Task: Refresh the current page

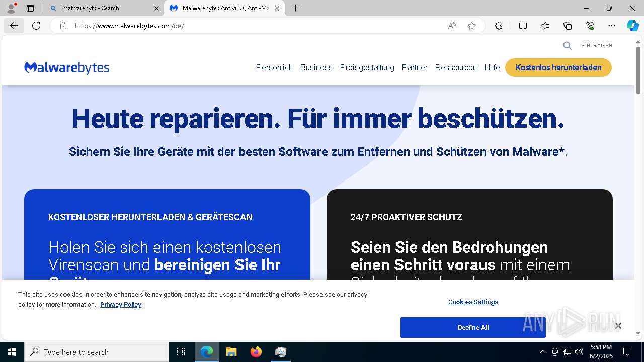Action: point(36,26)
